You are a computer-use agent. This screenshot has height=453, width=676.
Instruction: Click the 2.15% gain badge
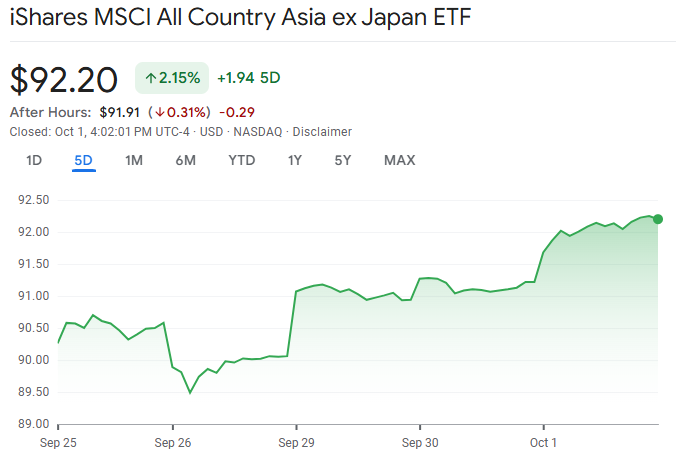pos(171,77)
